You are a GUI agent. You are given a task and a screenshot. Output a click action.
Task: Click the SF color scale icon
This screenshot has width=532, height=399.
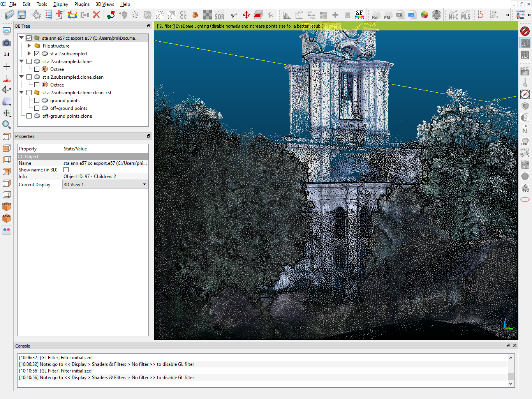coord(359,15)
